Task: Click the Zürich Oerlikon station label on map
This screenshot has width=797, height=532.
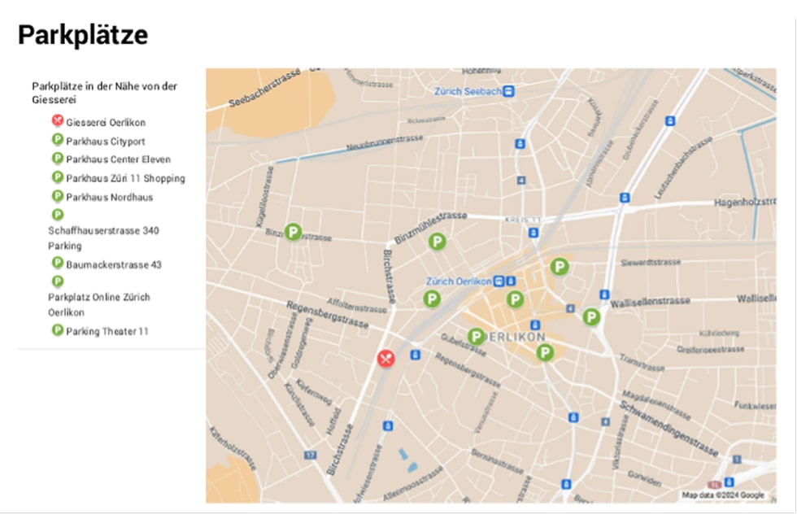Action: tap(459, 281)
